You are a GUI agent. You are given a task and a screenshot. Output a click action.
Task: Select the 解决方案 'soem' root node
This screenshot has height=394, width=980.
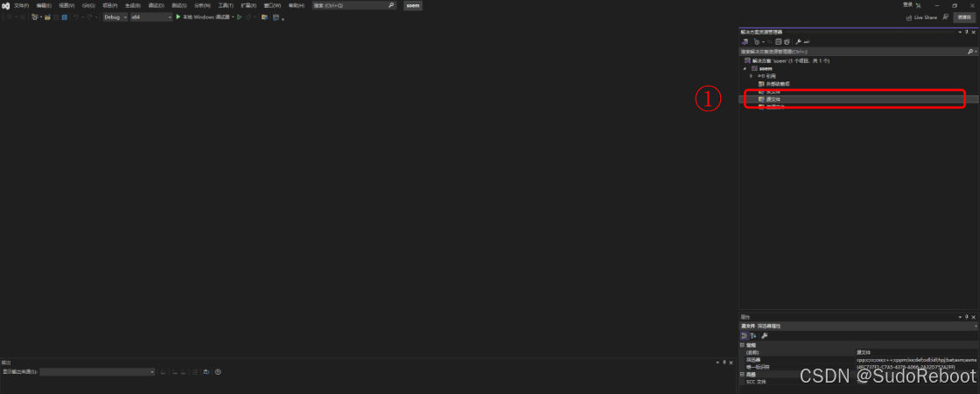[x=787, y=60]
